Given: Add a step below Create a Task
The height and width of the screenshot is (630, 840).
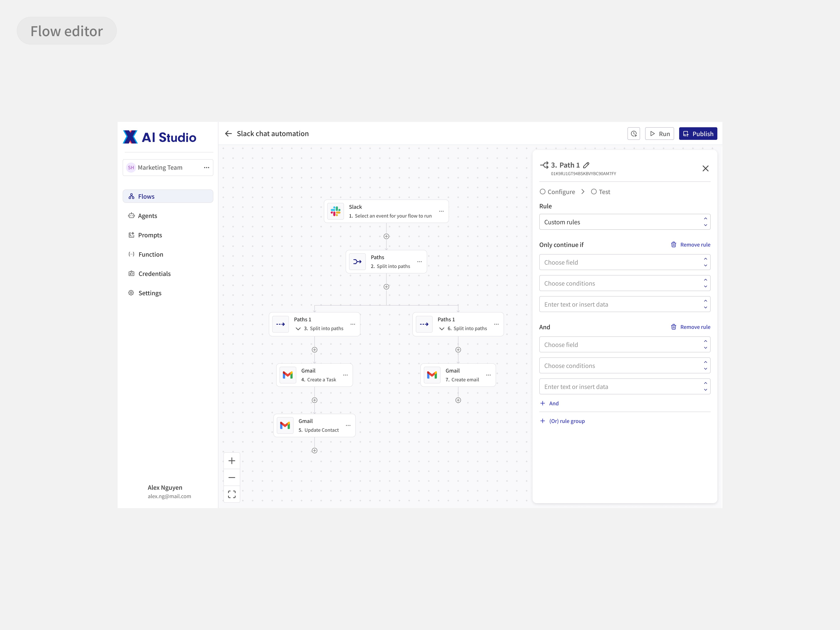Looking at the screenshot, I should (314, 400).
